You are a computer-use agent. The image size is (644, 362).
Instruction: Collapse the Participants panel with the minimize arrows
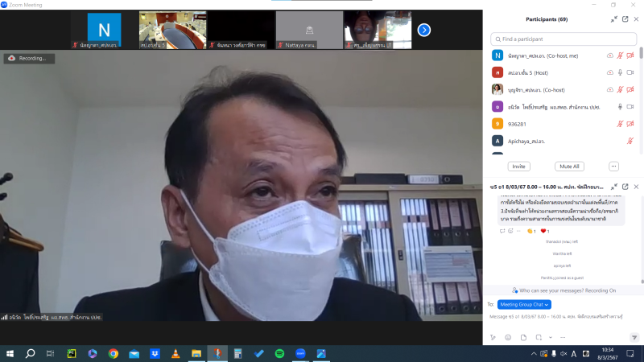(613, 19)
